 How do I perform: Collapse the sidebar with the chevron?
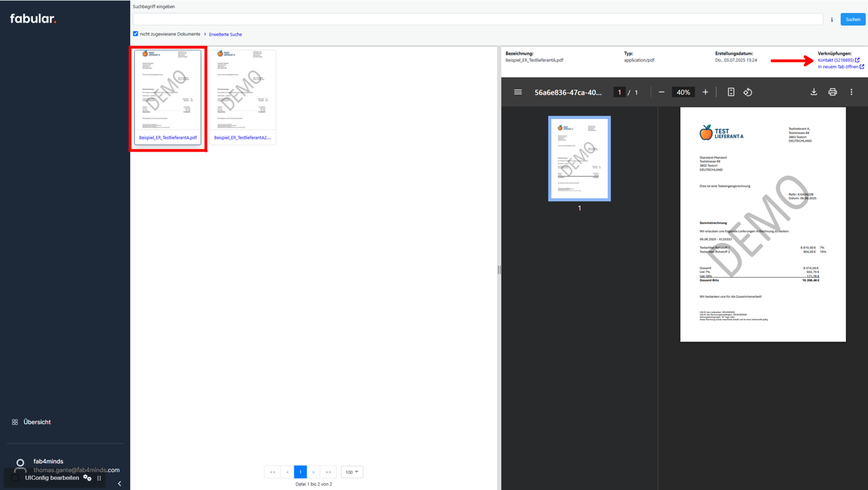click(x=118, y=483)
